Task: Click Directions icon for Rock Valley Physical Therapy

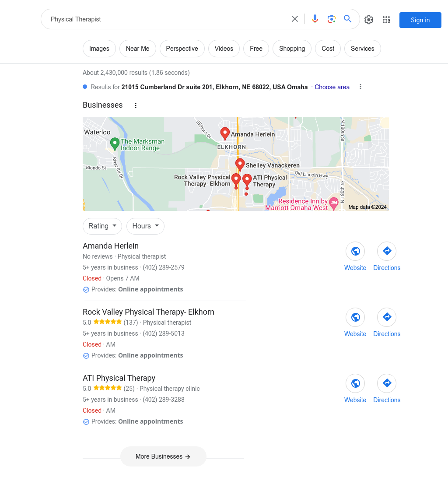Action: pyautogui.click(x=387, y=317)
